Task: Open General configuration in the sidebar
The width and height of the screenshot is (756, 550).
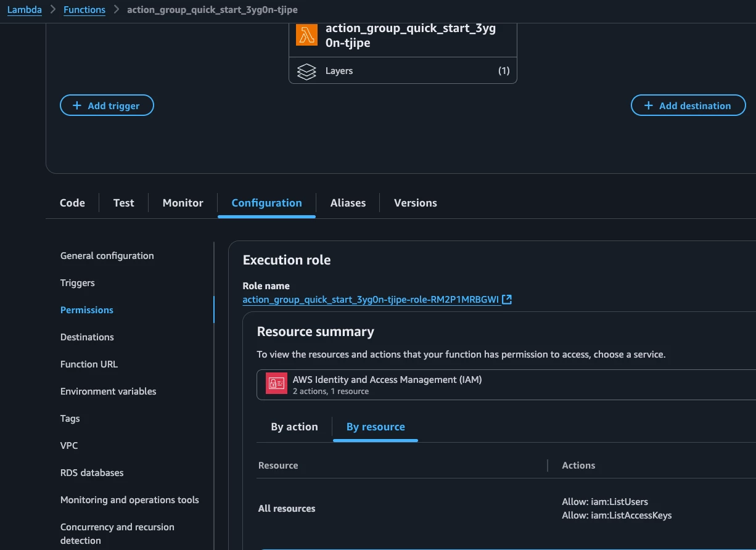Action: pyautogui.click(x=107, y=256)
